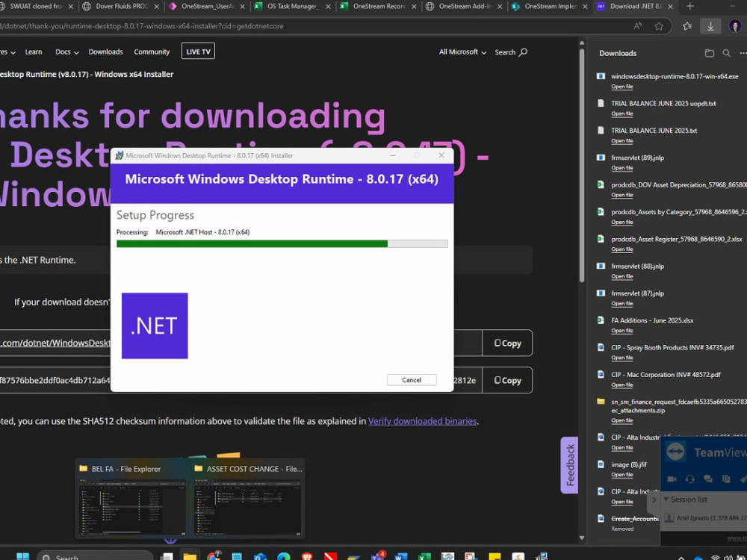747x560 pixels.
Task: Click the search downloads magnifier icon
Action: pos(727,53)
